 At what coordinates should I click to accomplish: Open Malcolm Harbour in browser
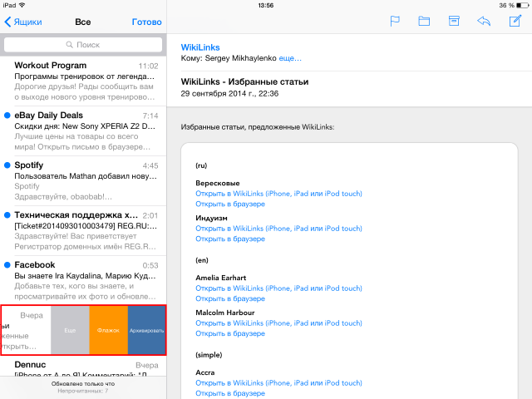pyautogui.click(x=230, y=334)
